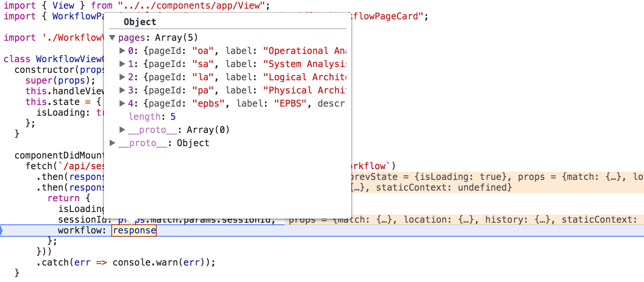Expand array item 3 with pageId "pa"
The height and width of the screenshot is (282, 644).
click(x=122, y=91)
